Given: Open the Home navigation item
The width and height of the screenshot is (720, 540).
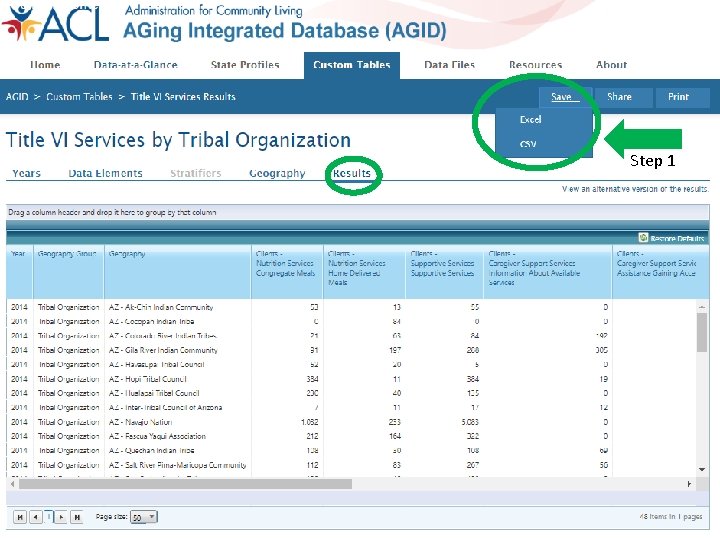Looking at the screenshot, I should tap(45, 65).
